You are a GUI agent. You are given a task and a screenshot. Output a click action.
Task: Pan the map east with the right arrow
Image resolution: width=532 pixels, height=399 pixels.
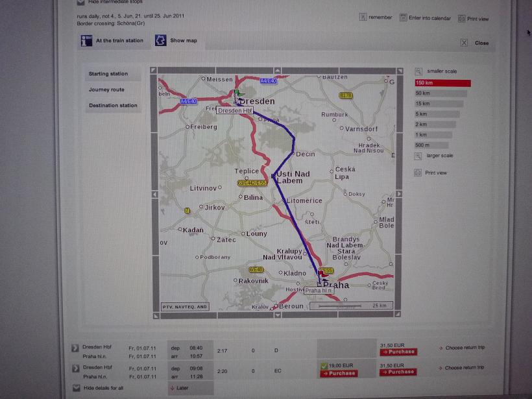tap(399, 194)
